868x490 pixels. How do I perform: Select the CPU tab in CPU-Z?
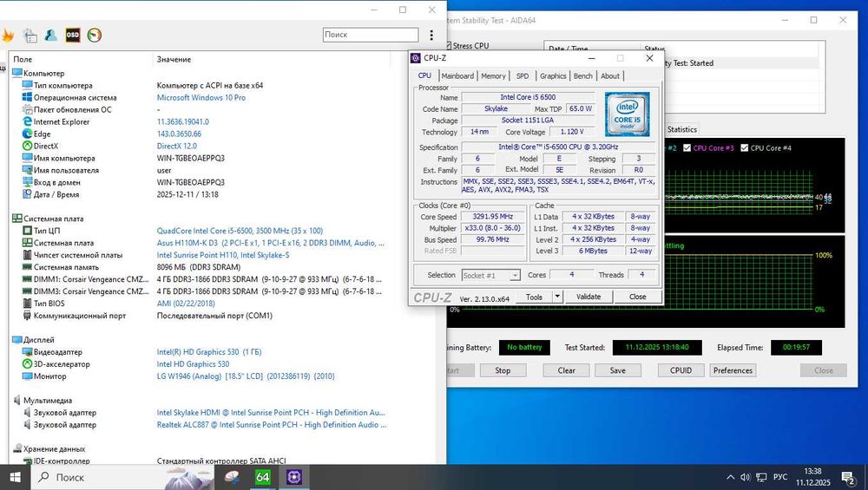(x=424, y=75)
